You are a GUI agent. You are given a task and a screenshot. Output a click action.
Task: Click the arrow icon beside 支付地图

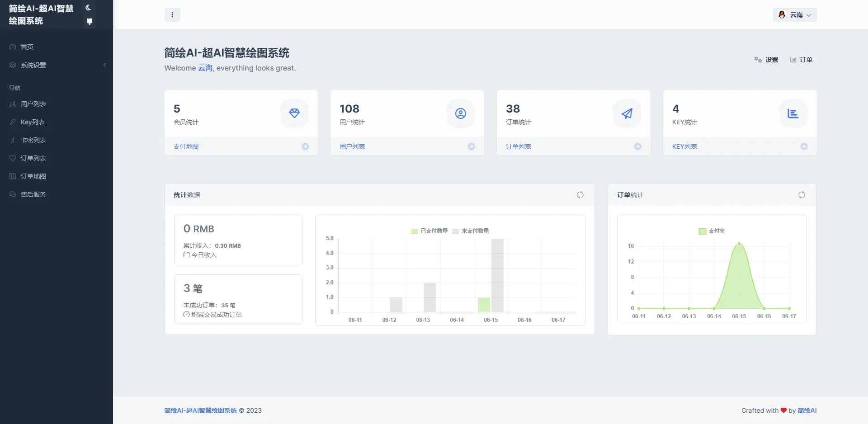coord(305,146)
